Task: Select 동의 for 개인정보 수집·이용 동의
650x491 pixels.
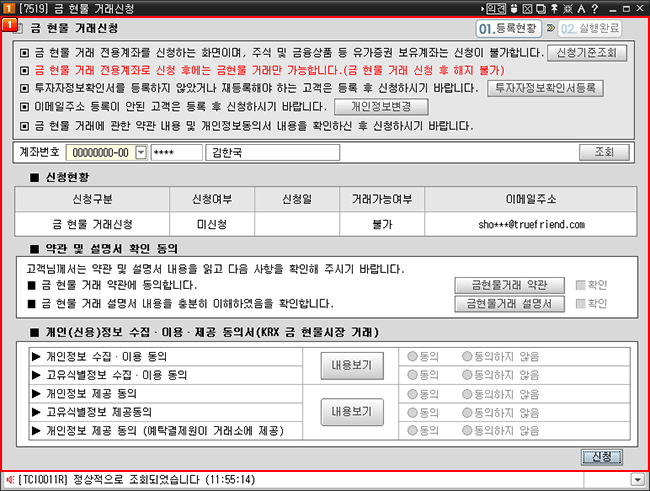Action: [406, 355]
